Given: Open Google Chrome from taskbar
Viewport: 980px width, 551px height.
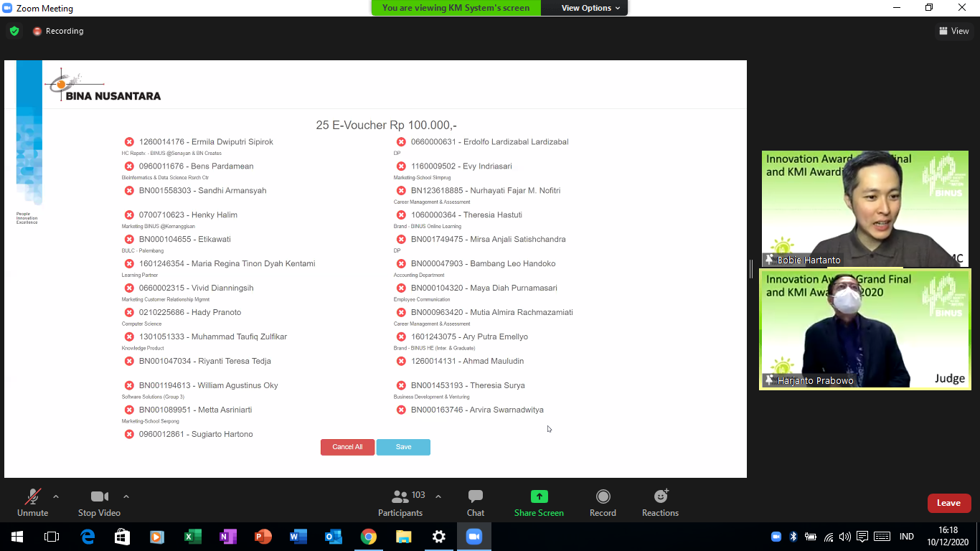Looking at the screenshot, I should (x=369, y=537).
